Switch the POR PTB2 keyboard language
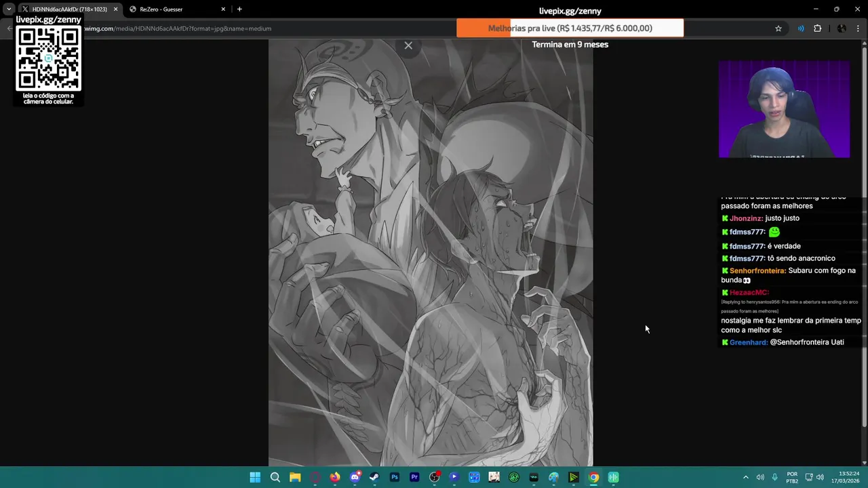The height and width of the screenshot is (488, 868). [792, 478]
